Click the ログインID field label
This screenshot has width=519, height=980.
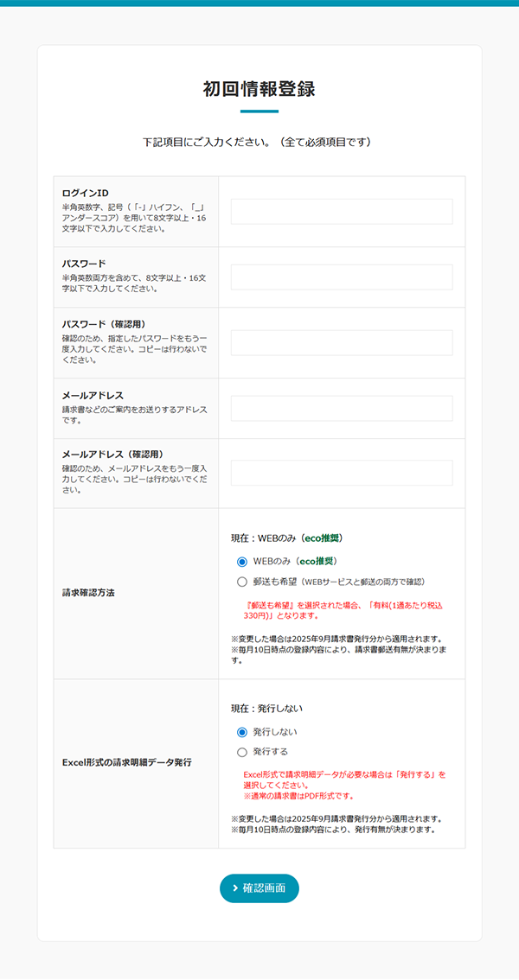click(85, 193)
